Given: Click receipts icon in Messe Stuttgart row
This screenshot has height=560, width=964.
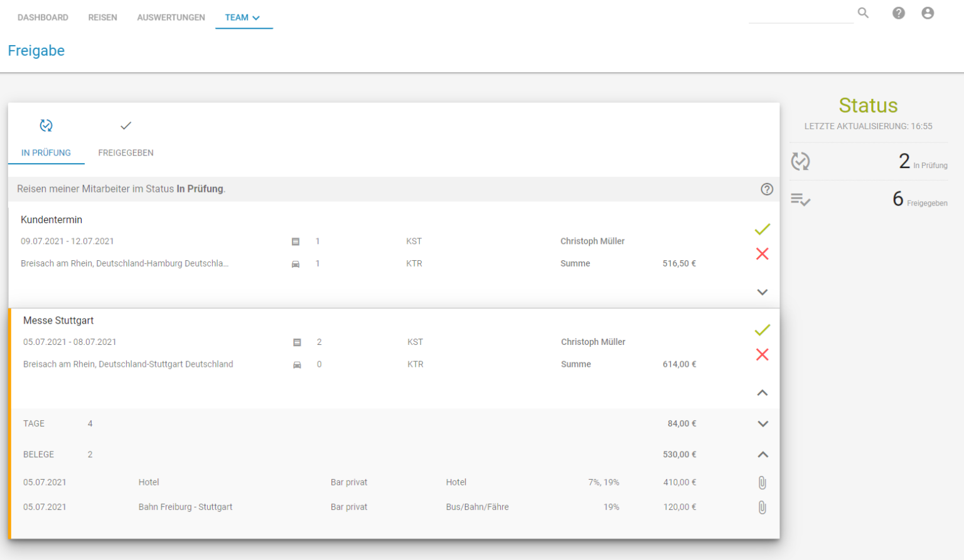Looking at the screenshot, I should [297, 342].
